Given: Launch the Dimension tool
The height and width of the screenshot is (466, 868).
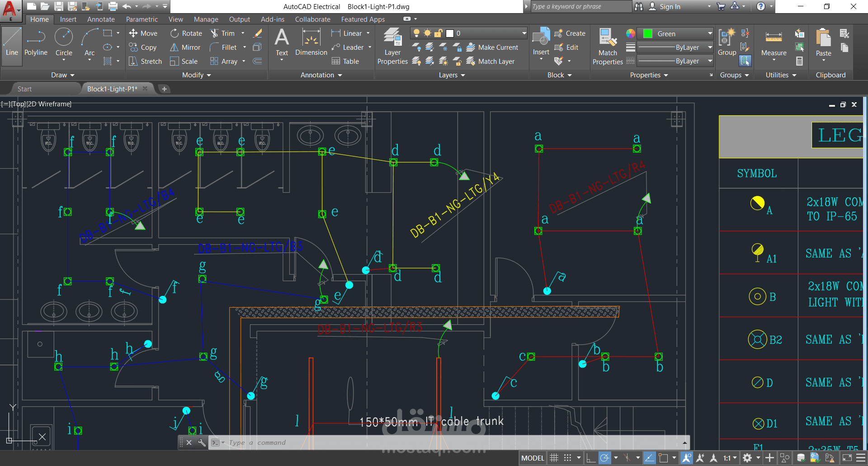Looking at the screenshot, I should [x=311, y=42].
